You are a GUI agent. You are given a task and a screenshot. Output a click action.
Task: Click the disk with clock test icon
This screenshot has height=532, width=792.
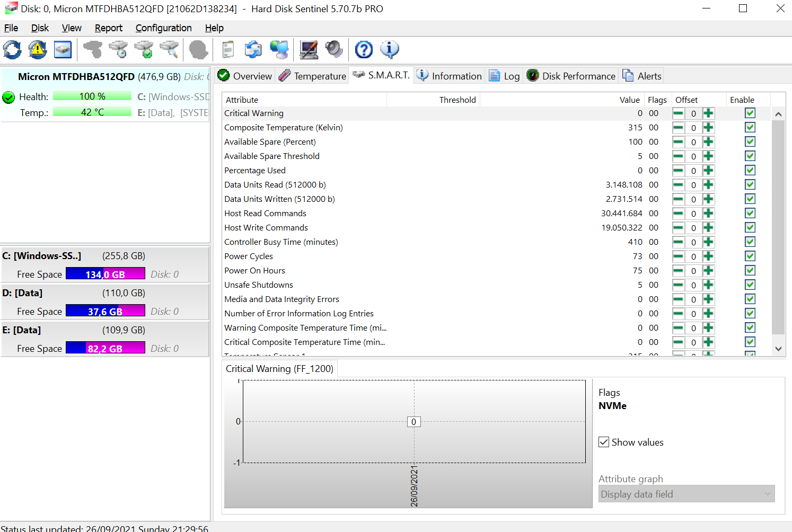[x=118, y=50]
